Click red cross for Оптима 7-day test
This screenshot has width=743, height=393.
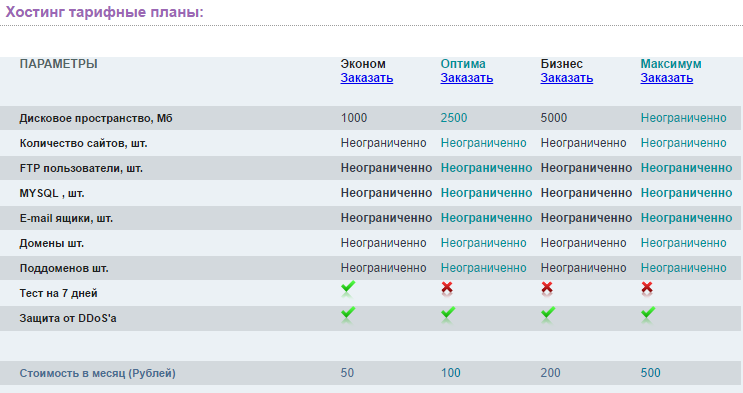point(447,289)
